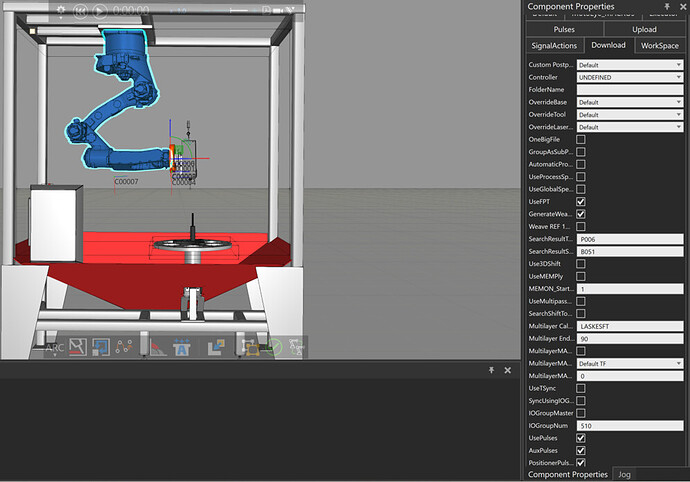
Task: Disable the GenerateWea checkbox
Action: pyautogui.click(x=581, y=214)
